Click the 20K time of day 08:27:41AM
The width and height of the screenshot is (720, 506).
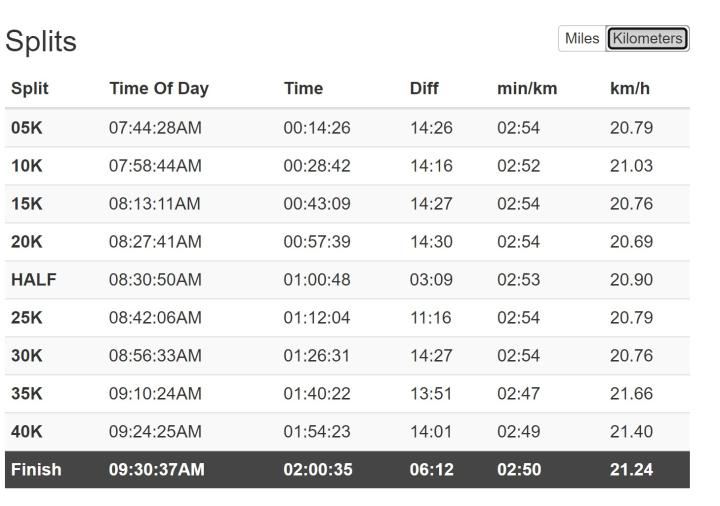[x=155, y=242]
